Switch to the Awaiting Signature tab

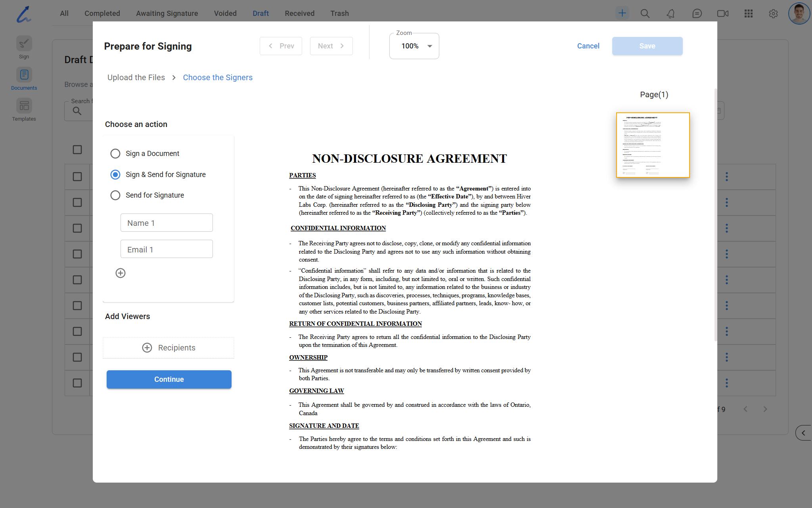tap(167, 13)
